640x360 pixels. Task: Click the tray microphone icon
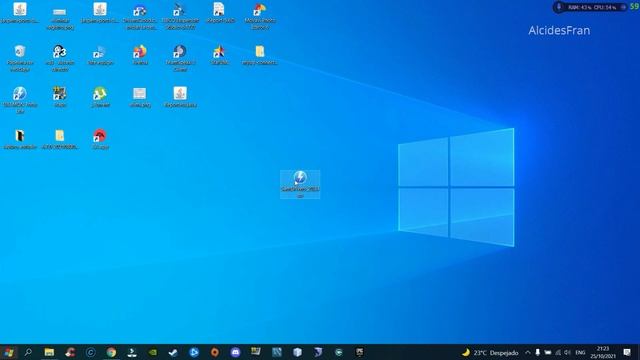tap(538, 352)
